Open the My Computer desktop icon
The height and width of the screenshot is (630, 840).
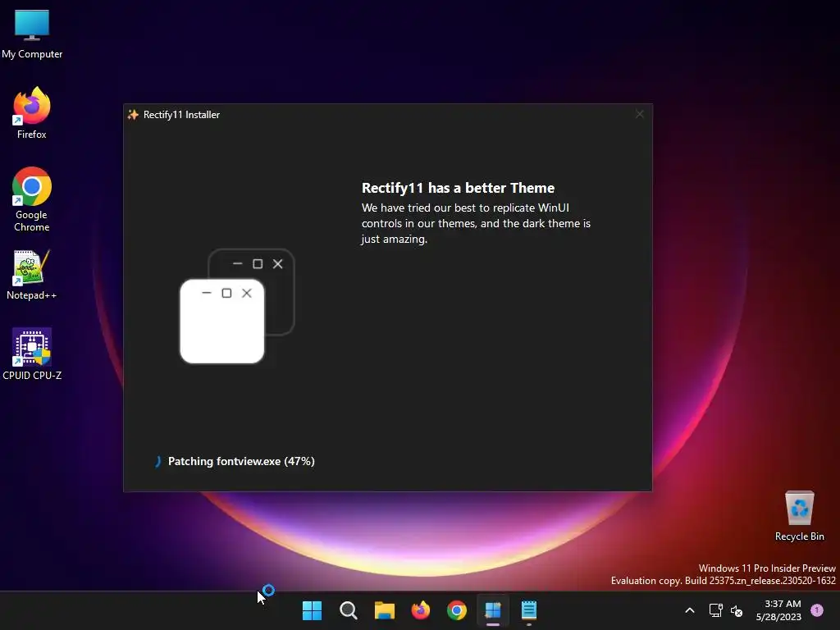point(32,34)
